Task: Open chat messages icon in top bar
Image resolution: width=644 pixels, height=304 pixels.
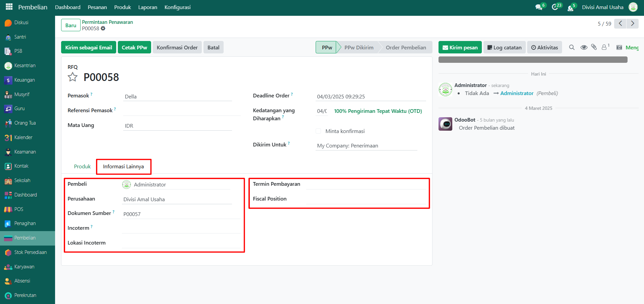Action: pyautogui.click(x=539, y=7)
